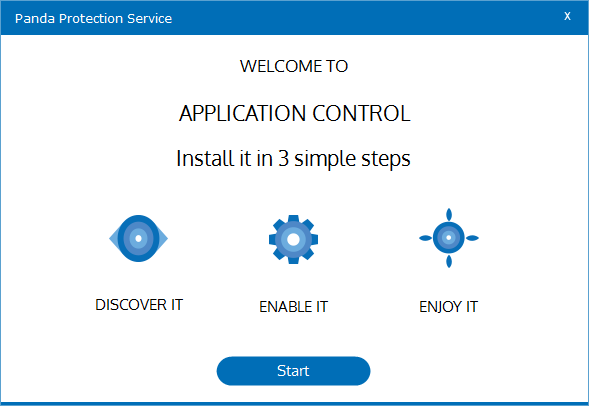Click the left petal of the Enjoy It icon
Image resolution: width=589 pixels, height=406 pixels.
tap(426, 238)
